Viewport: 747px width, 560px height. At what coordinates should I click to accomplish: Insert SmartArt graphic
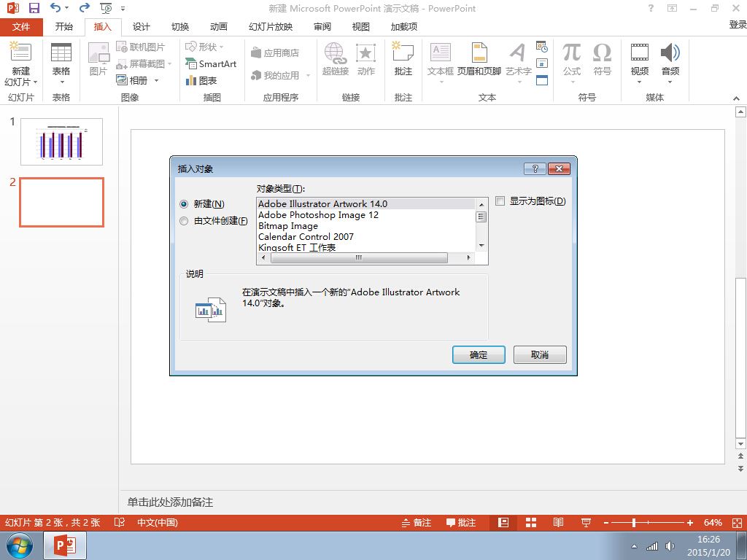(211, 63)
